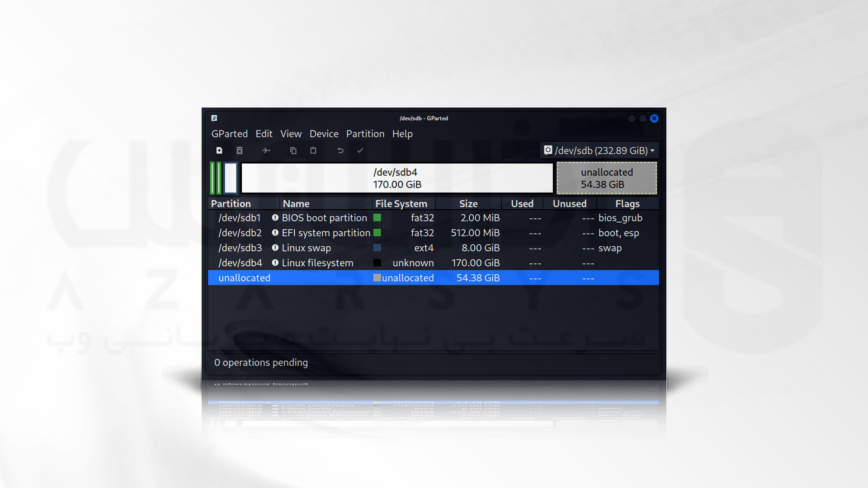Image resolution: width=868 pixels, height=488 pixels.
Task: Click the 8.00 GiB size cell
Action: pyautogui.click(x=481, y=248)
